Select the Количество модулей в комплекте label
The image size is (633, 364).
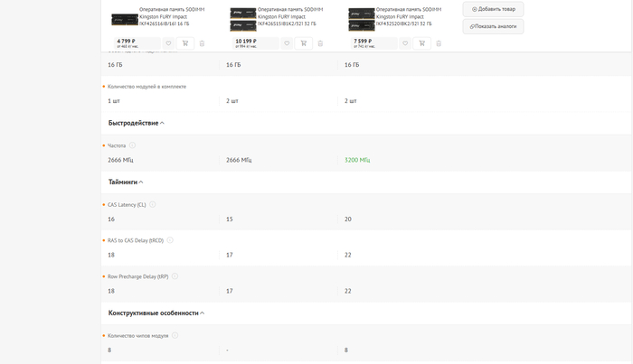pyautogui.click(x=146, y=87)
